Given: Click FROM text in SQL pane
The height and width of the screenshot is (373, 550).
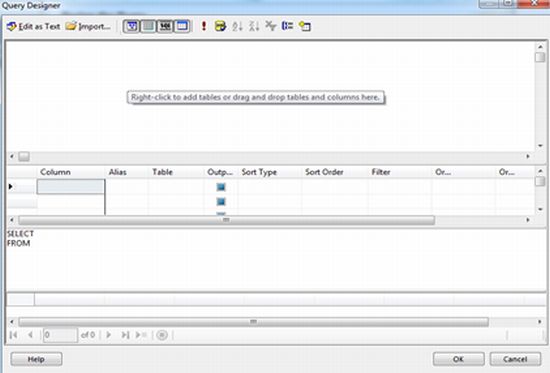Looking at the screenshot, I should coord(18,243).
